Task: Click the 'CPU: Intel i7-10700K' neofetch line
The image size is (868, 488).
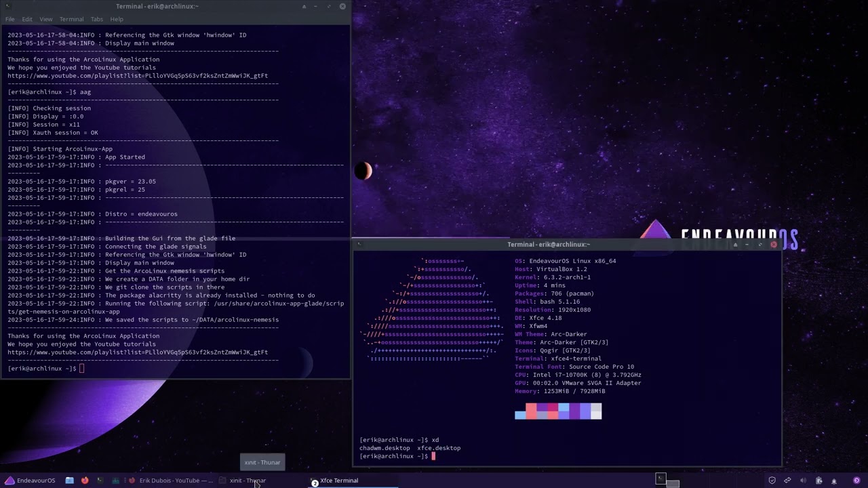Action: [x=578, y=375]
